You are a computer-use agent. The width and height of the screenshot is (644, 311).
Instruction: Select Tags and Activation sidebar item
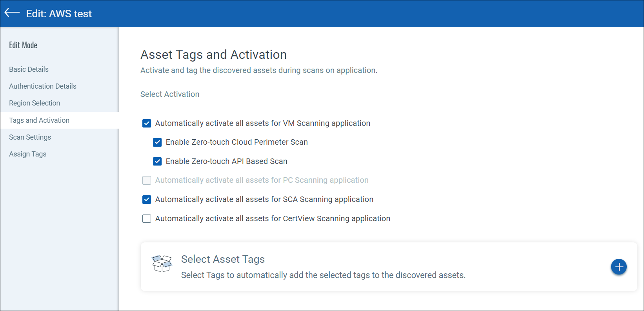[x=39, y=120]
